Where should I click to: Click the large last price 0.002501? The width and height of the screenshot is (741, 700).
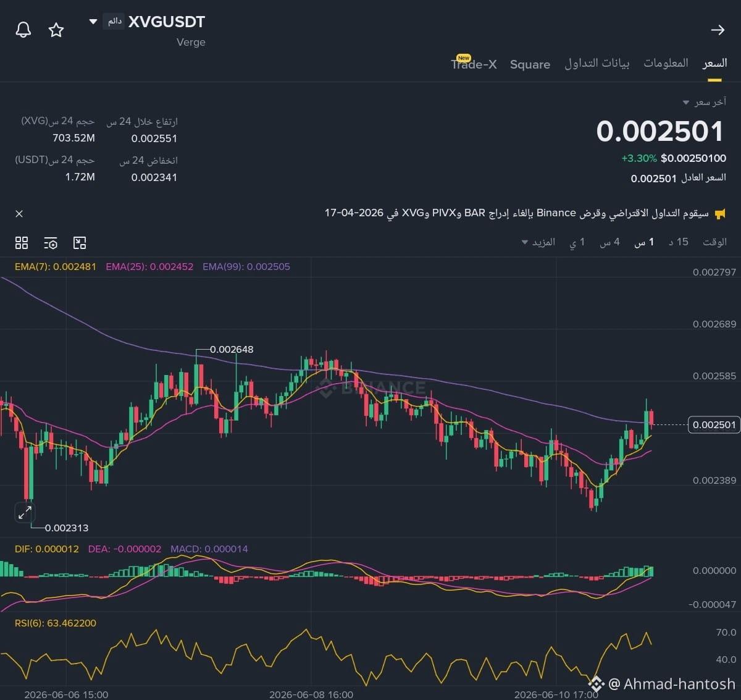[660, 132]
